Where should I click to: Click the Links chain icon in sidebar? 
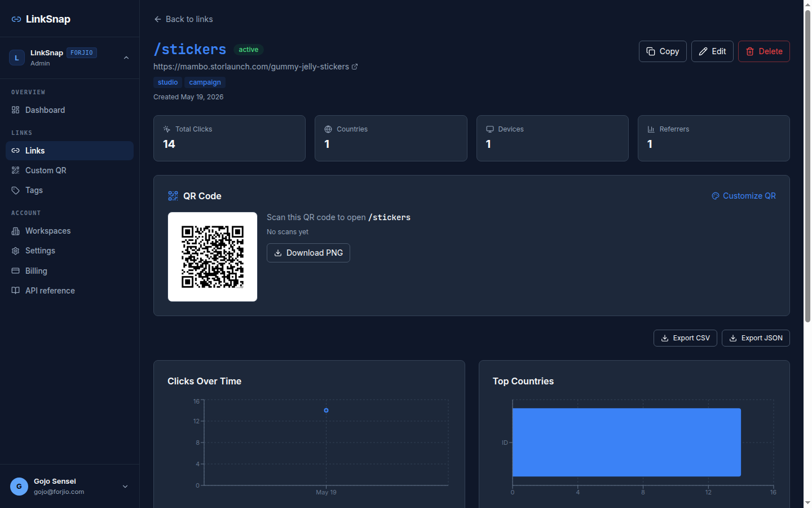point(16,151)
